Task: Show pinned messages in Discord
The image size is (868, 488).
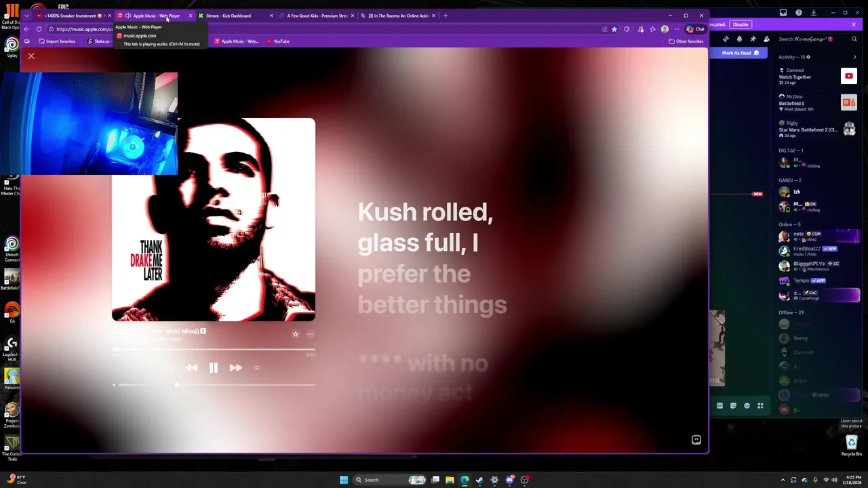Action: click(x=753, y=39)
